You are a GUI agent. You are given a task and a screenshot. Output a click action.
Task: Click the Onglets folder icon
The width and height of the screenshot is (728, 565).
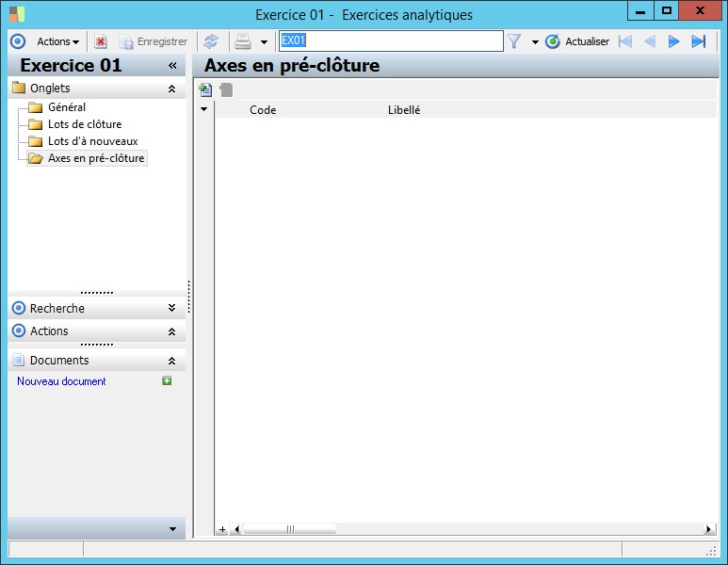tap(19, 88)
